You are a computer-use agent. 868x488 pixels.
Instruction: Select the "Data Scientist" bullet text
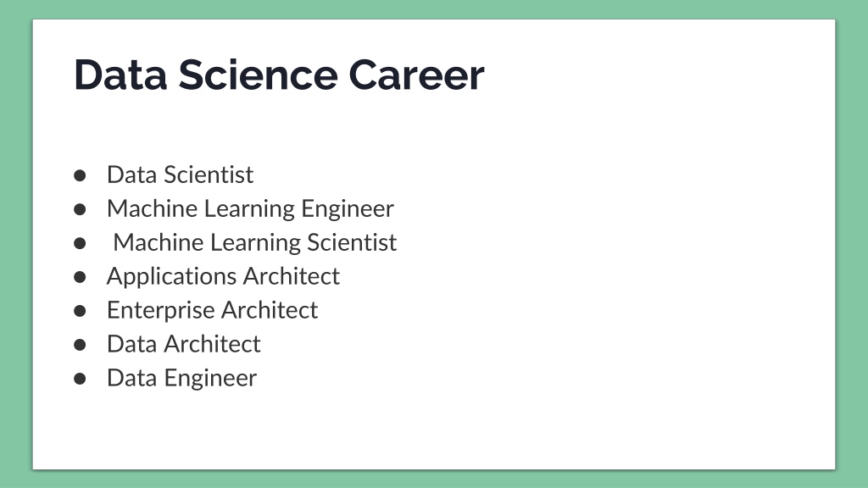[180, 175]
